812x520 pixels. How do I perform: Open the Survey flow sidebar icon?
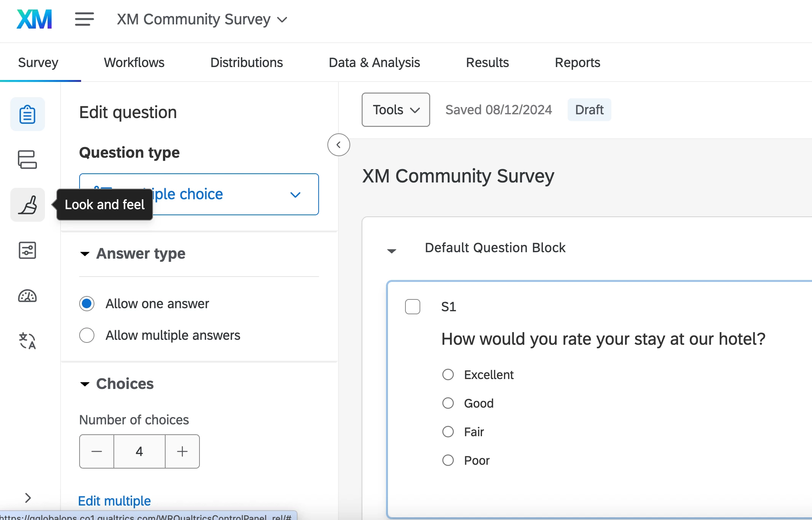click(x=27, y=159)
